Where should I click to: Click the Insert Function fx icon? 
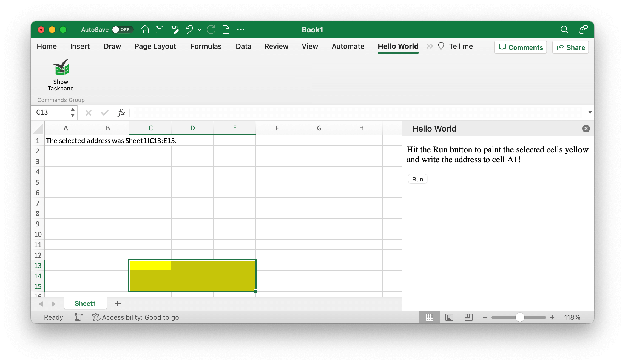pos(121,112)
